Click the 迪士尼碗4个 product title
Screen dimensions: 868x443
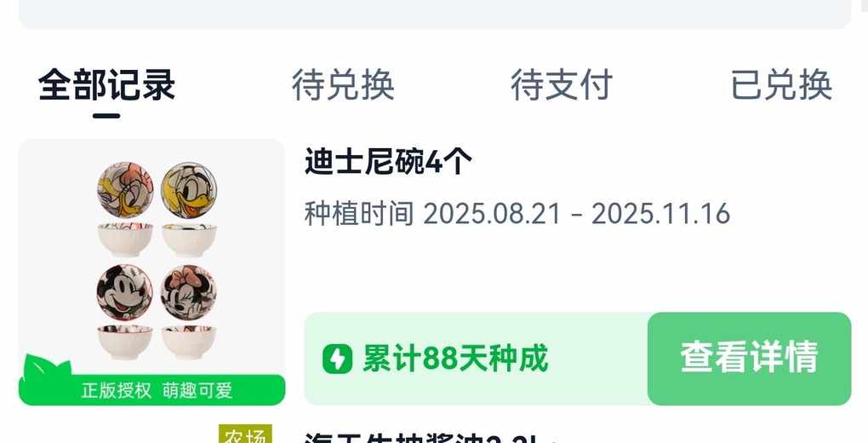point(388,162)
